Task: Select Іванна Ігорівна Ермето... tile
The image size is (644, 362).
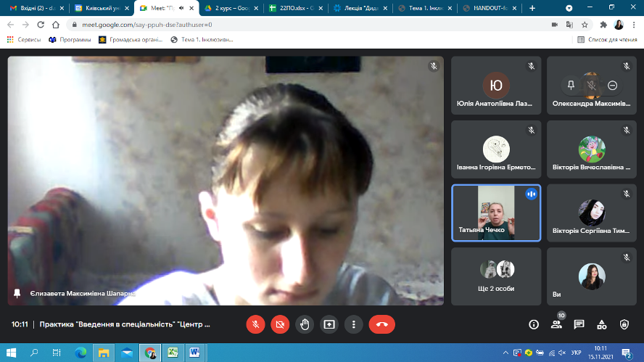Action: tap(496, 149)
